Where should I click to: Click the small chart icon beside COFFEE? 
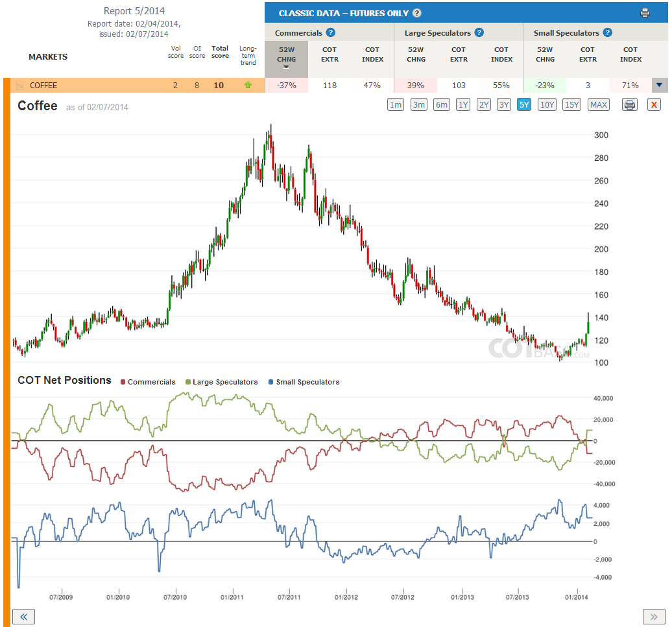pos(19,85)
